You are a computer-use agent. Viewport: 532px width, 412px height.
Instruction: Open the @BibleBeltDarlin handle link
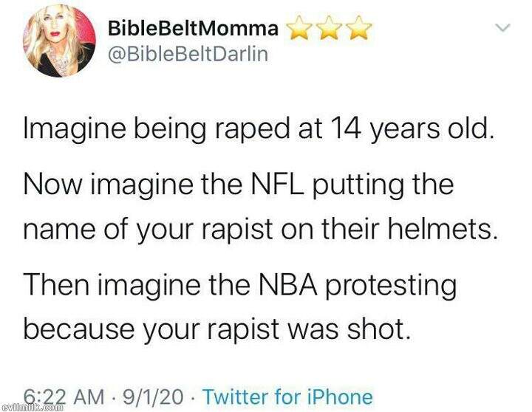187,55
